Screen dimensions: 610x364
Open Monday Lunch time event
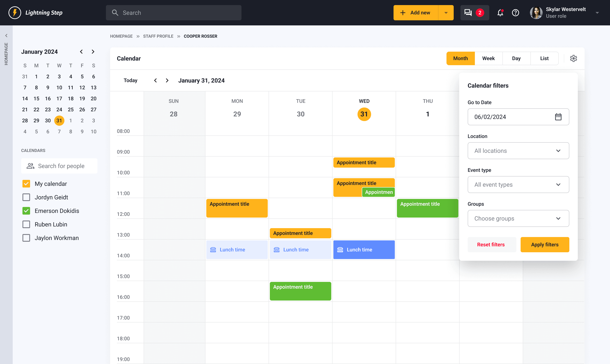click(237, 250)
